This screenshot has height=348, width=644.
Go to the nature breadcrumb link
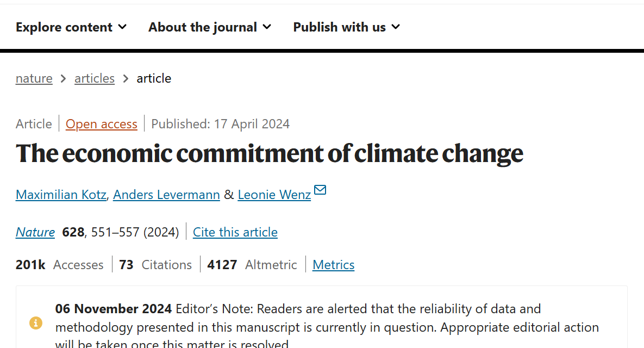(x=34, y=78)
